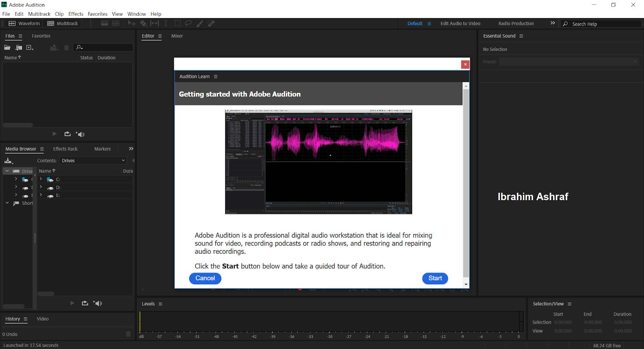Toggle Auto-Play in the Media Browser
This screenshot has width=644, height=349.
(98, 303)
